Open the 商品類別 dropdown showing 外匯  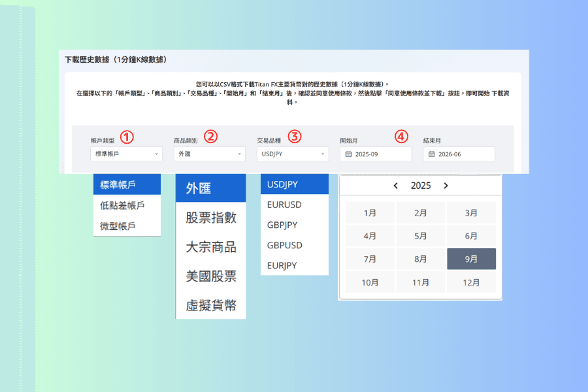tap(210, 154)
